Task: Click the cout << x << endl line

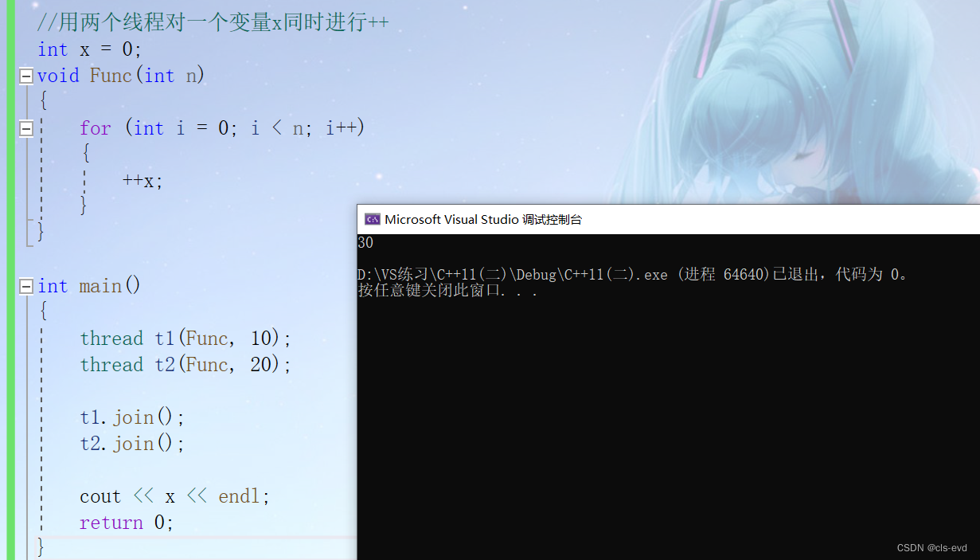Action: [175, 496]
